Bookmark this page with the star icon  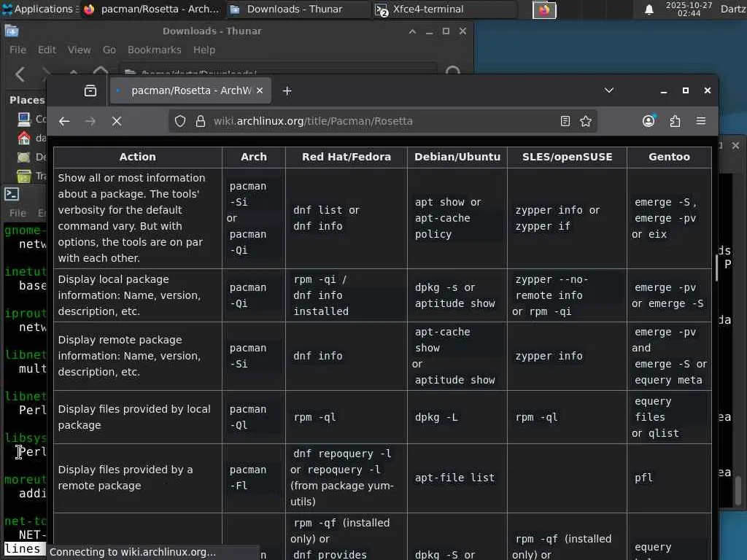tap(586, 122)
